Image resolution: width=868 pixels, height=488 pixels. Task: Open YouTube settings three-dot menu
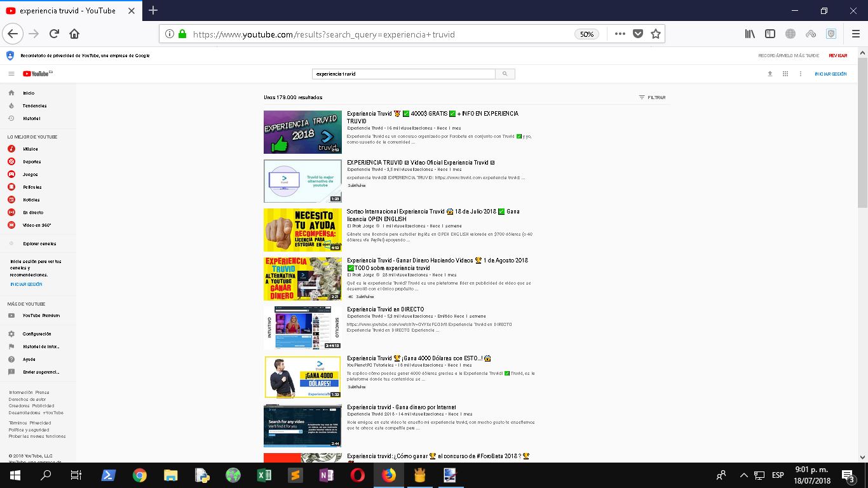pos(801,74)
